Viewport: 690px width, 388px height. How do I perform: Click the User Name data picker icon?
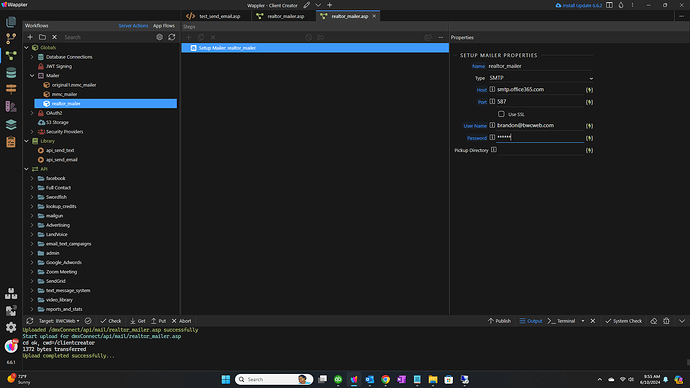(589, 126)
